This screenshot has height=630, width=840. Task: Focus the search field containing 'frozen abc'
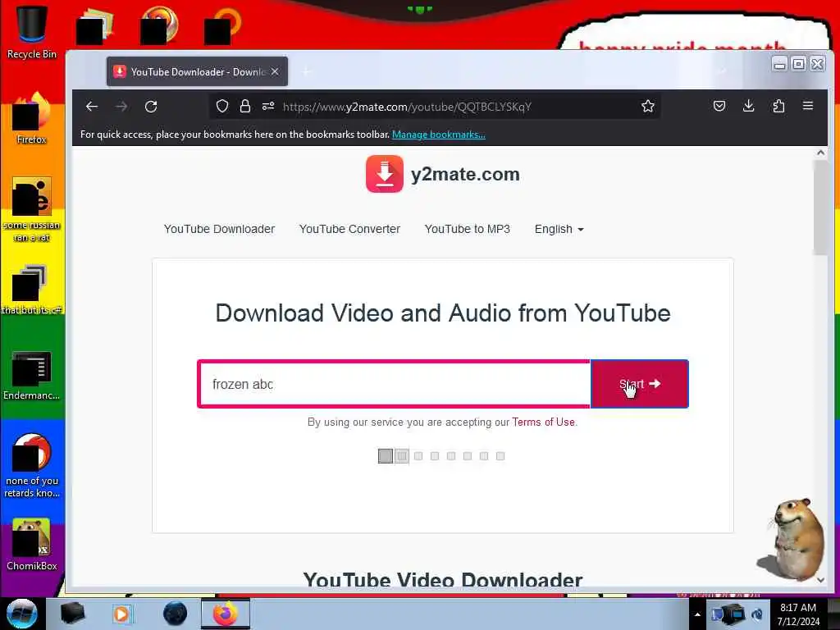395,384
